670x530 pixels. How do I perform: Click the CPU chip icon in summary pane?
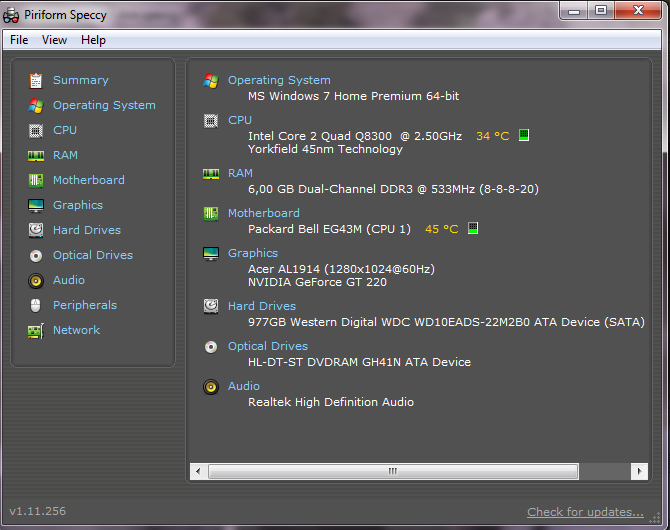pyautogui.click(x=211, y=121)
